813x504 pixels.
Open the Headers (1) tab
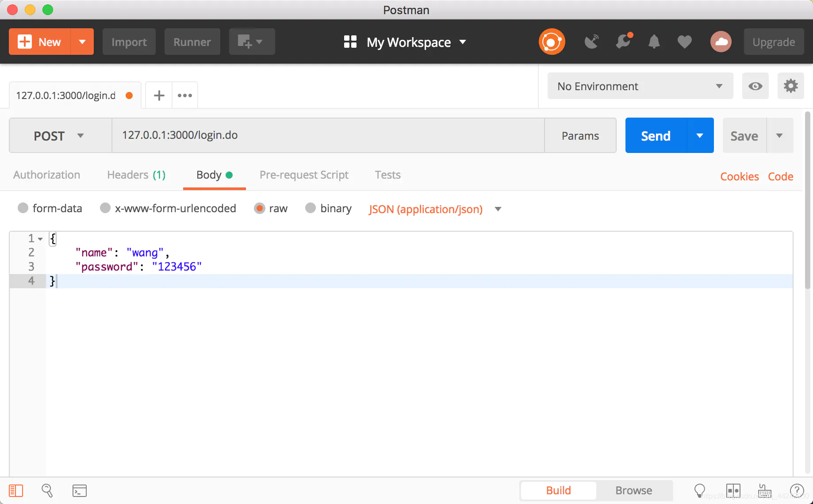pos(136,175)
